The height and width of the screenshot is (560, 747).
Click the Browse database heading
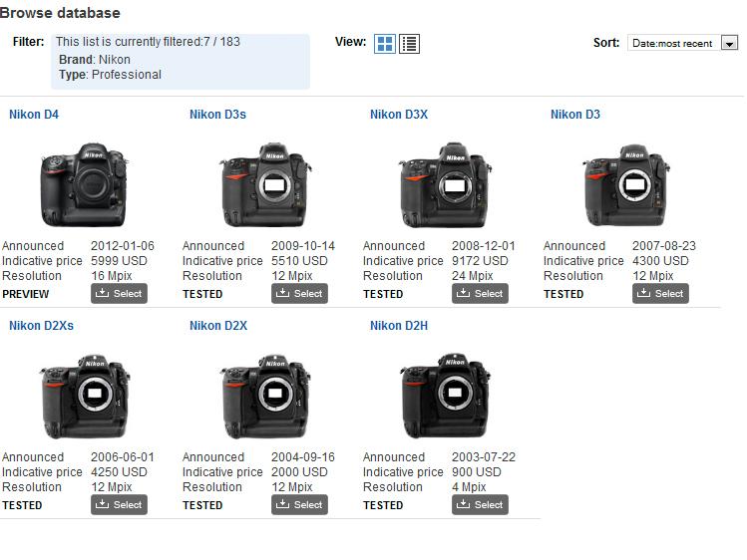coord(60,13)
